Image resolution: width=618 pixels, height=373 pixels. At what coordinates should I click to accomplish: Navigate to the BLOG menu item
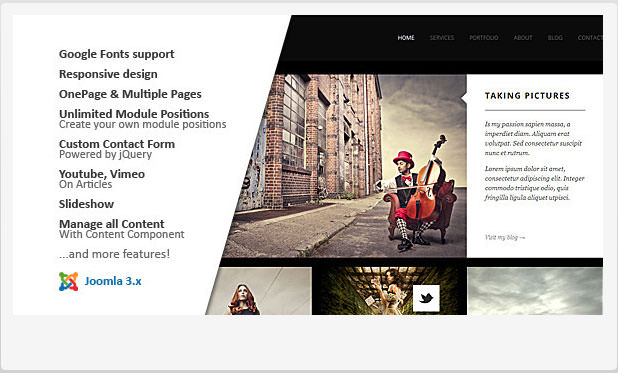pos(555,38)
